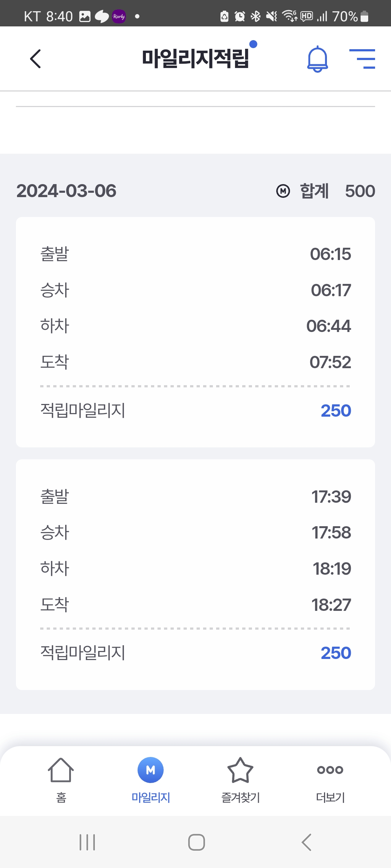Select the 17:39 출발 time row

[x=195, y=497]
